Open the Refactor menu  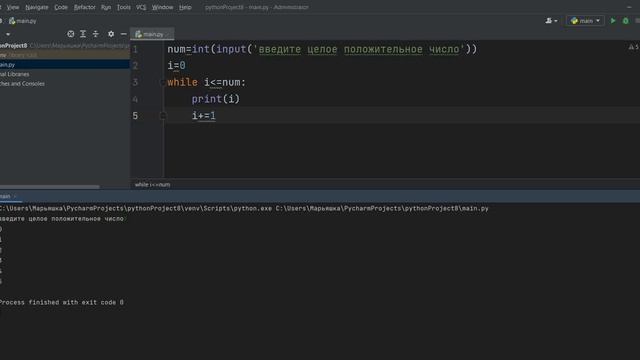click(84, 7)
